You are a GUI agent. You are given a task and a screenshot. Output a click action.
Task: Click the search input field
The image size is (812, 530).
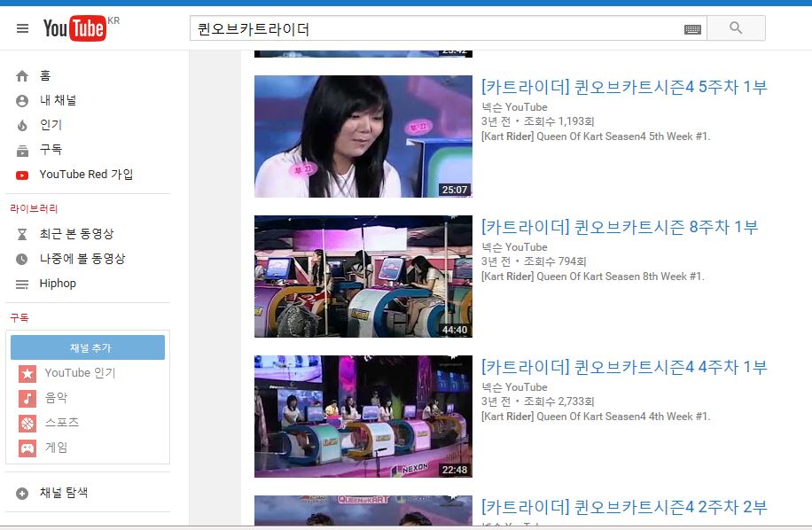(434, 29)
